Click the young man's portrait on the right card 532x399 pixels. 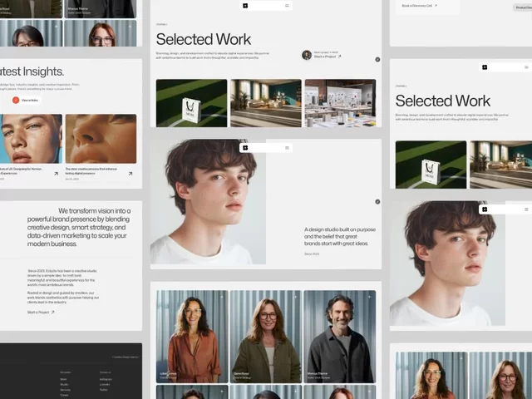pyautogui.click(x=447, y=264)
